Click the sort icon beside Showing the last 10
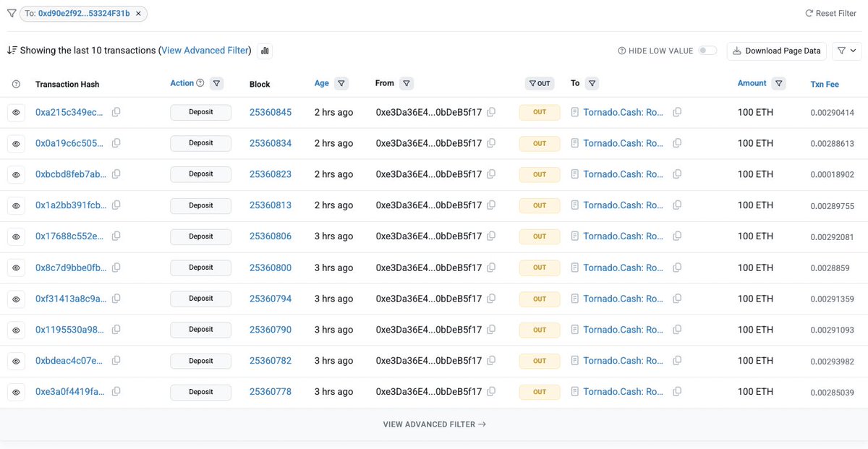Image resolution: width=868 pixels, height=449 pixels. pyautogui.click(x=12, y=51)
